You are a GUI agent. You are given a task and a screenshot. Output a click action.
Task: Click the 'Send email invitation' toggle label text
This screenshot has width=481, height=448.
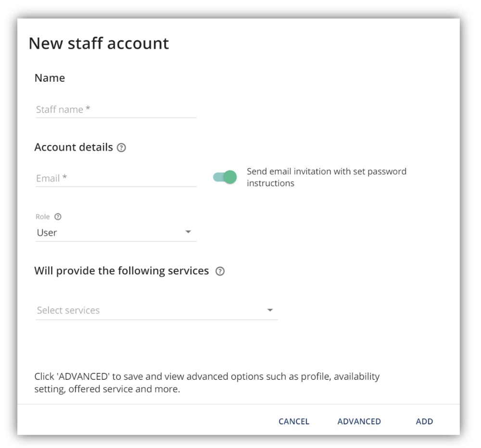(327, 177)
